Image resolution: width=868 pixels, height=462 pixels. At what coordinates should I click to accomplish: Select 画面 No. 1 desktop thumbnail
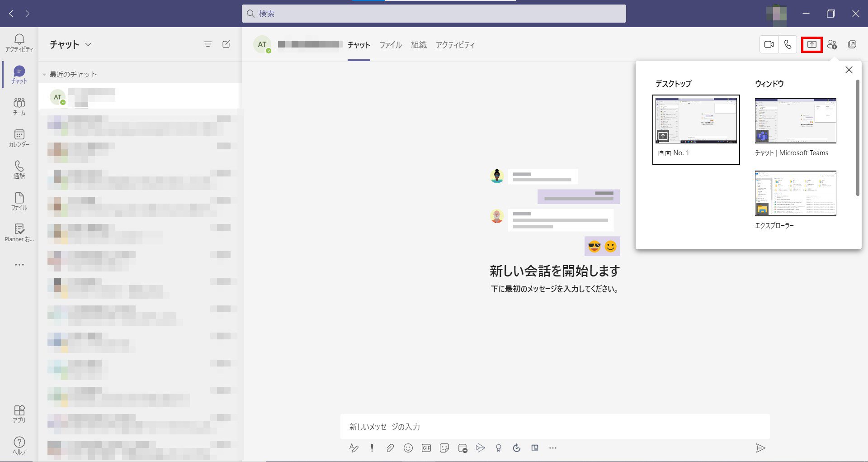coord(696,129)
